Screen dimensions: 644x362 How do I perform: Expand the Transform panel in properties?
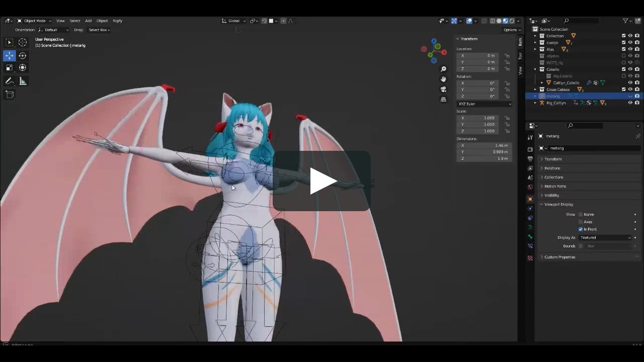[x=590, y=159]
